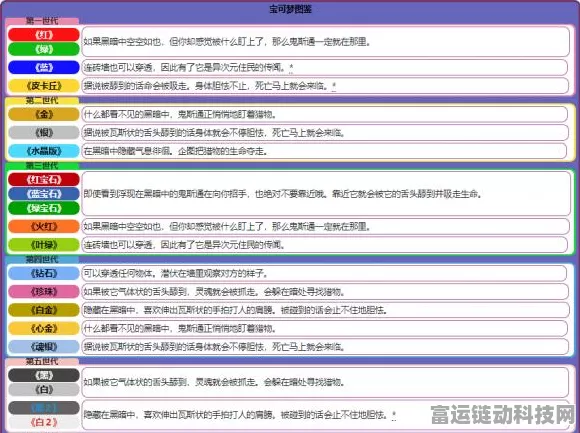The width and height of the screenshot is (580, 433).
Task: Click the 《红宝石》 version label
Action: pos(44,180)
